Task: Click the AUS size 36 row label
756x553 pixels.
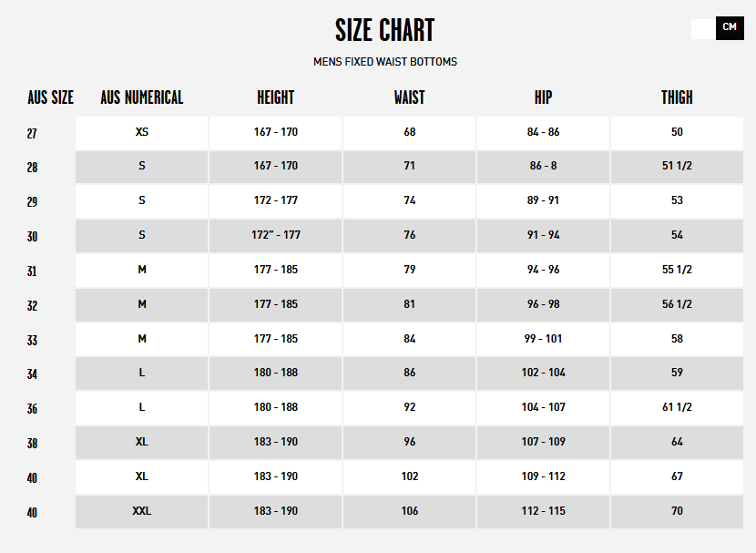Action: pyautogui.click(x=32, y=409)
